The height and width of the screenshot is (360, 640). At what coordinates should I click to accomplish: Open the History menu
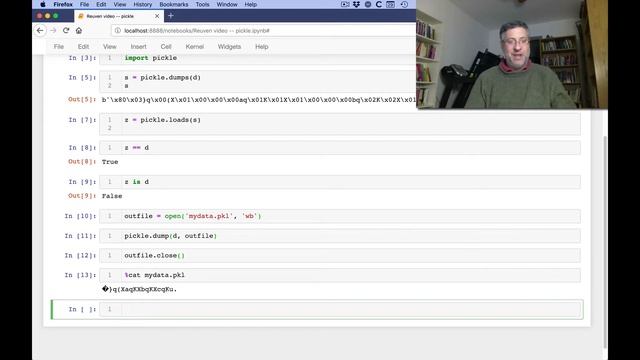point(142,4)
